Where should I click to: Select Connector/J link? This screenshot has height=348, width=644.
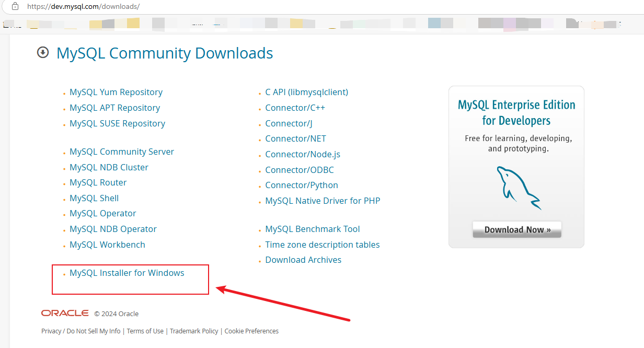[x=289, y=123]
